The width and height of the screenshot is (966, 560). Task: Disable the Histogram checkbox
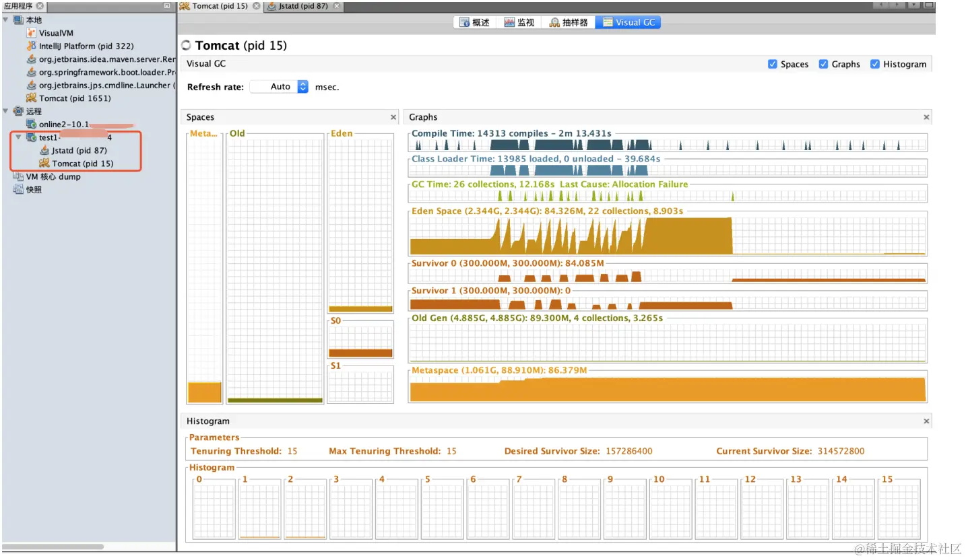click(x=875, y=64)
